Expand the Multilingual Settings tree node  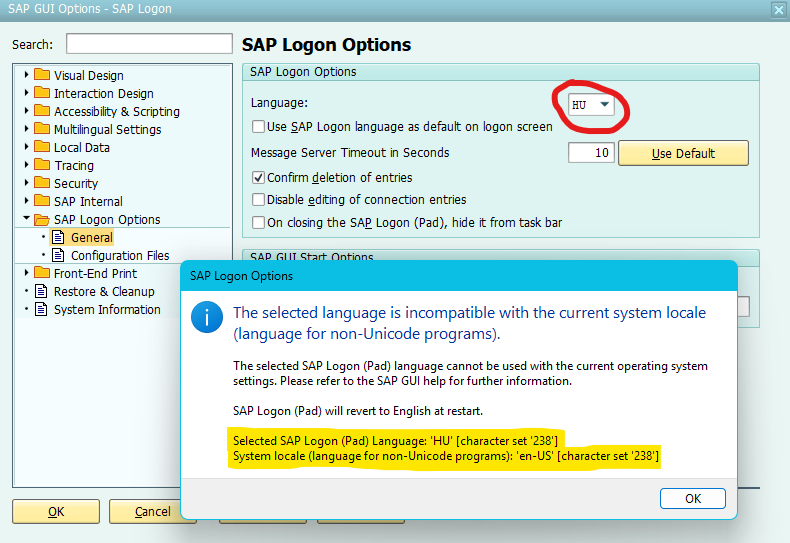click(26, 128)
